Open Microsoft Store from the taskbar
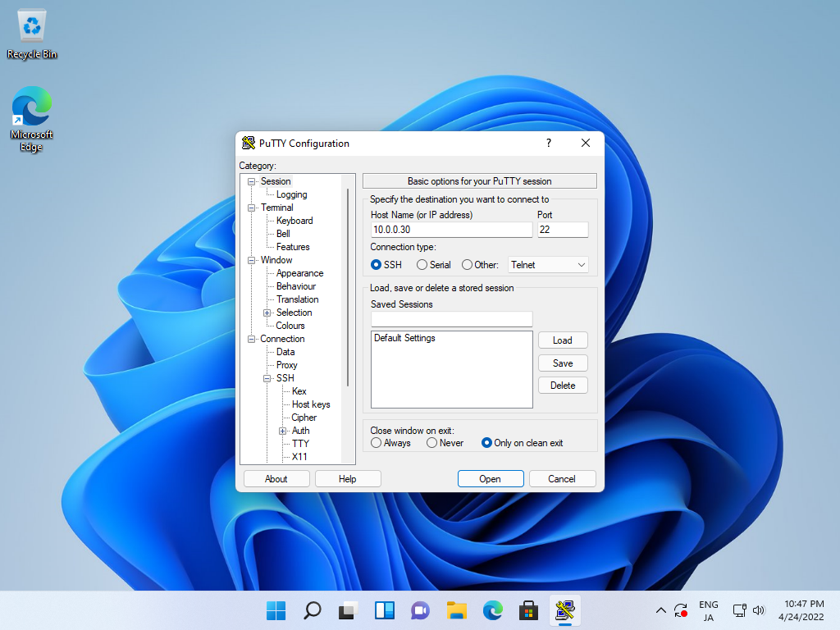 tap(528, 610)
